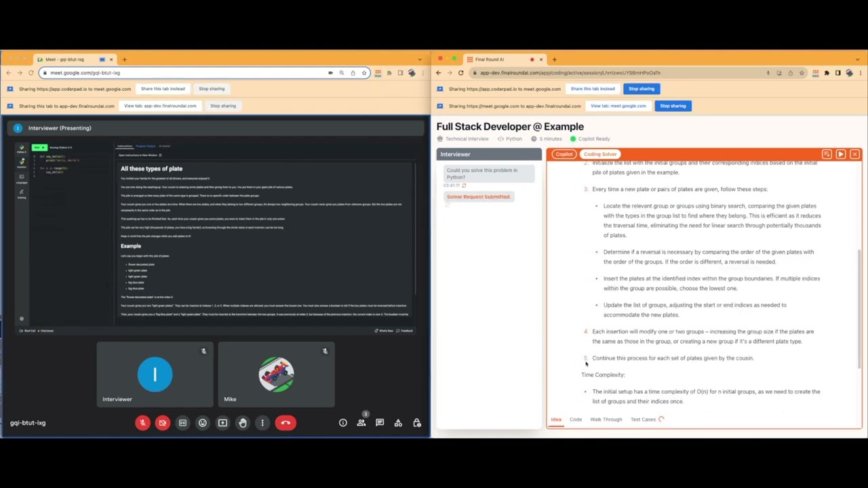Viewport: 868px width, 488px height.
Task: Click View tab: meet.google.com
Action: coord(618,106)
